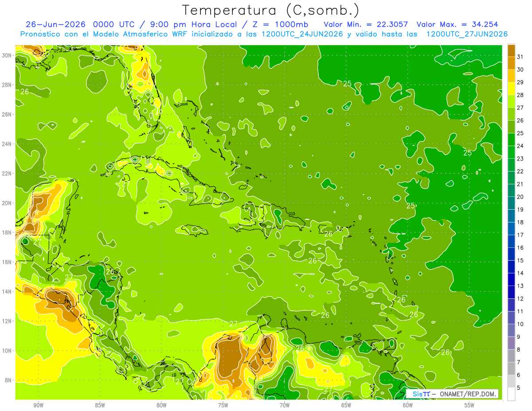Click the "30N" latitude label
Image resolution: width=532 pixels, height=411 pixels.
(x=7, y=55)
